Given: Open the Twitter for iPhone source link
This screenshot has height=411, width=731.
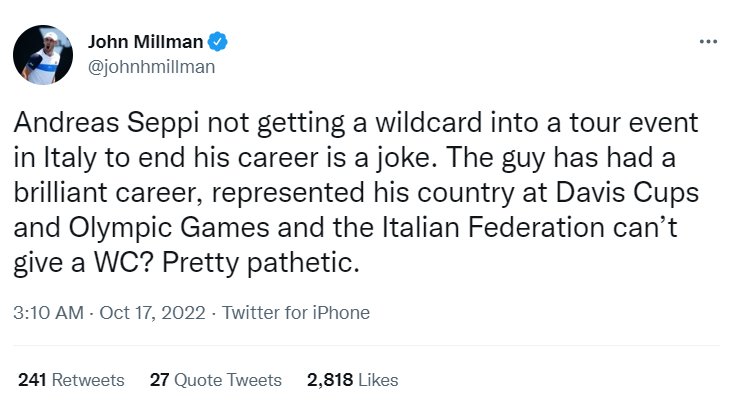Looking at the screenshot, I should (296, 313).
